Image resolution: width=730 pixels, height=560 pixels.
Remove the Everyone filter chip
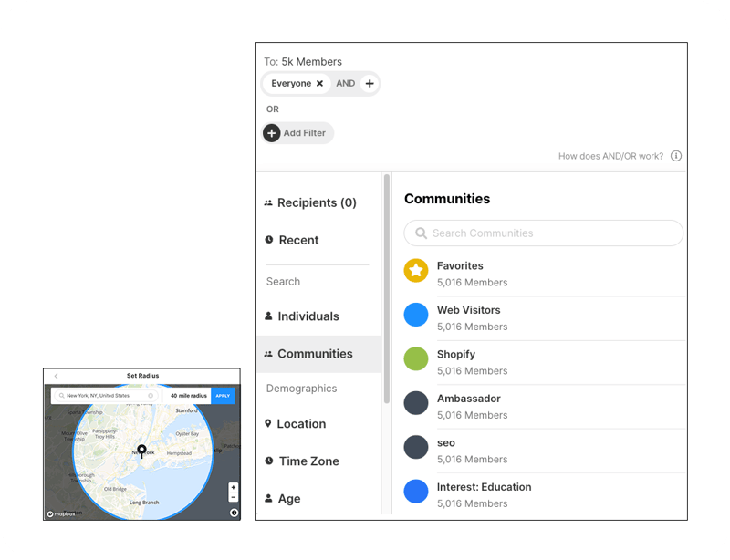pyautogui.click(x=319, y=84)
